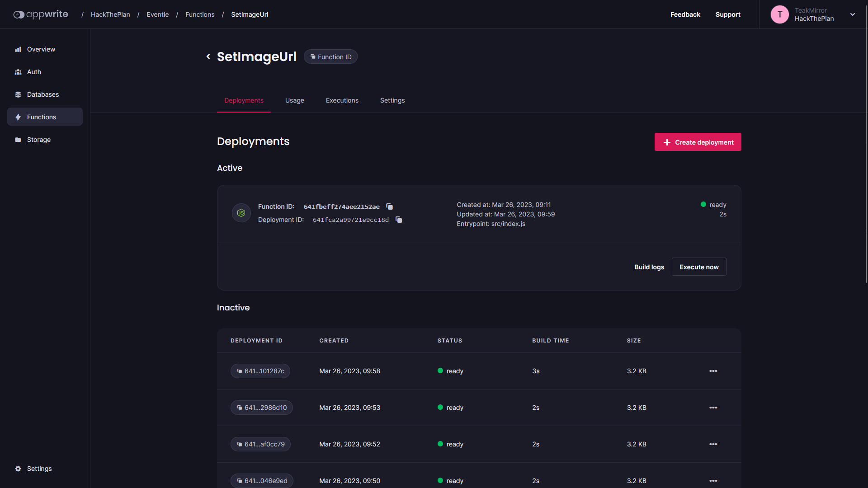Click the back arrow beside SetImageUrl

pos(208,56)
